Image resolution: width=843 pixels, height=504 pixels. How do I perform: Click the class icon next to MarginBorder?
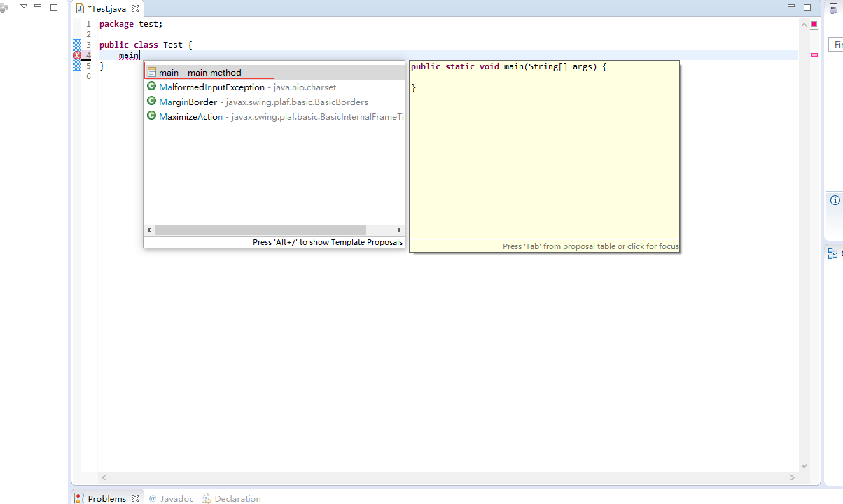(151, 101)
